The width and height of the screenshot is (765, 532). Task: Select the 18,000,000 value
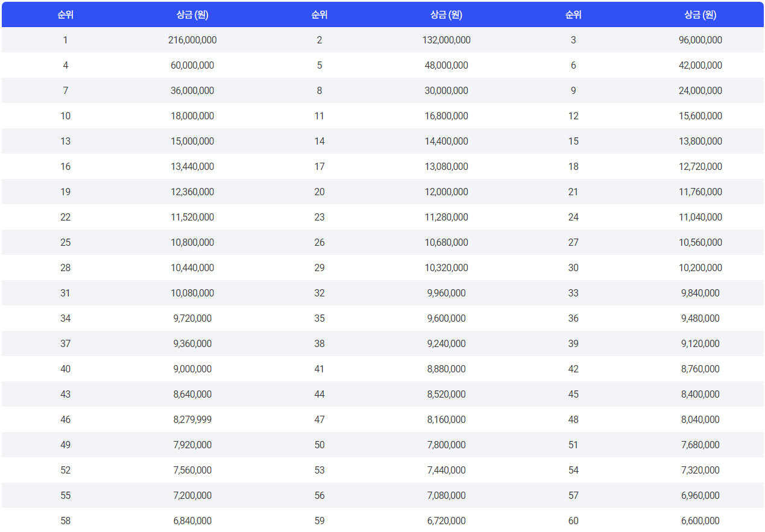[192, 116]
